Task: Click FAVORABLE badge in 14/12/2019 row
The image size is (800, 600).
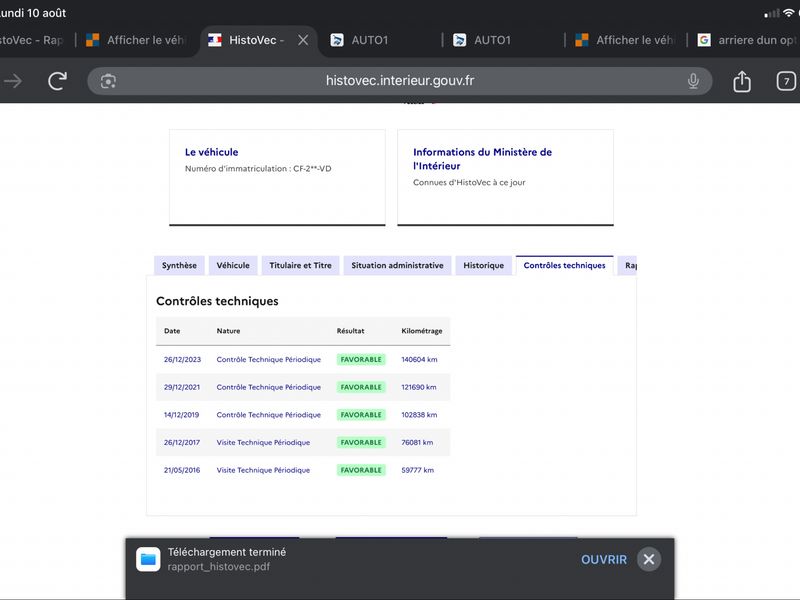Action: tap(361, 414)
